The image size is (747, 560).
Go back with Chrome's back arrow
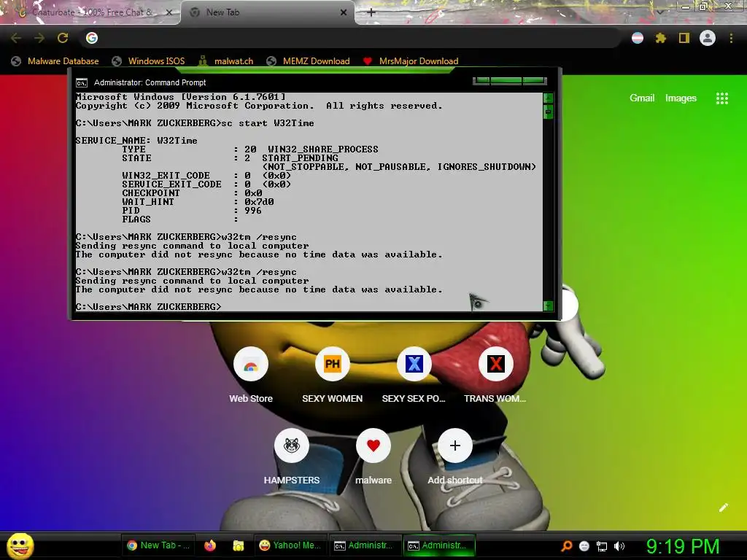tap(16, 38)
